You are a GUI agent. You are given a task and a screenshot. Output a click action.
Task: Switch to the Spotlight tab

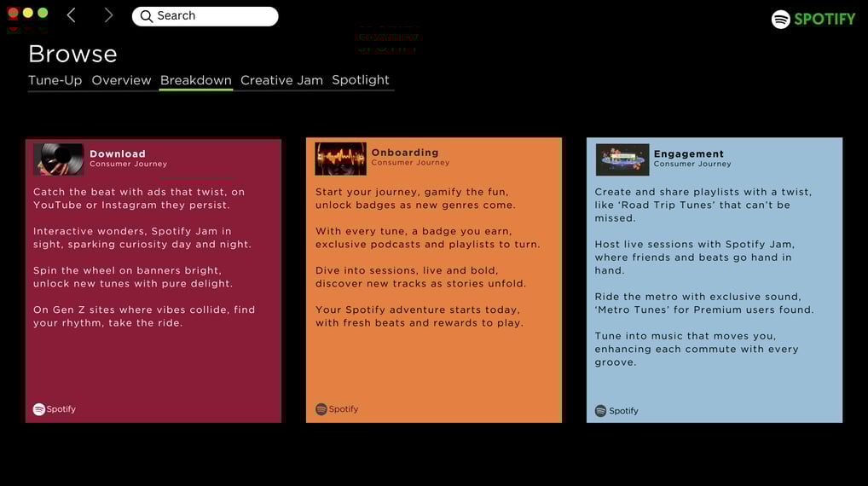pyautogui.click(x=361, y=80)
